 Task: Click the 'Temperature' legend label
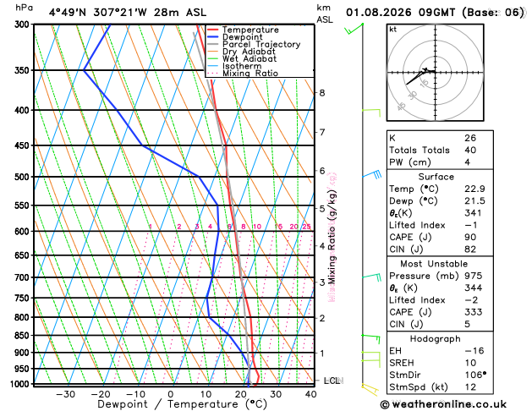click(250, 30)
